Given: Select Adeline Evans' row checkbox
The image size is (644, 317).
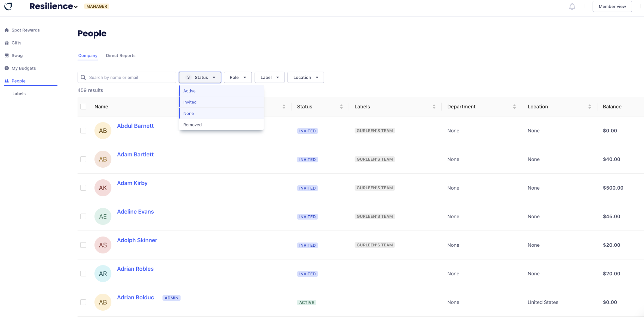Looking at the screenshot, I should [x=83, y=216].
